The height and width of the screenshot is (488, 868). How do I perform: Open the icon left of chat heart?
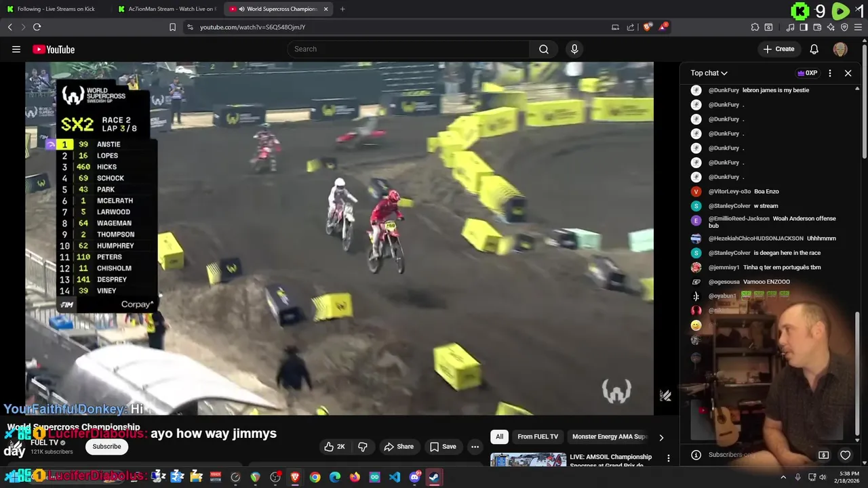coord(823,455)
